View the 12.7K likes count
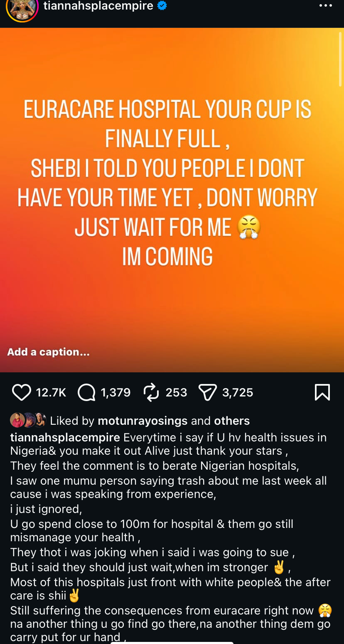Screen dimensions: 344x644 [51, 392]
